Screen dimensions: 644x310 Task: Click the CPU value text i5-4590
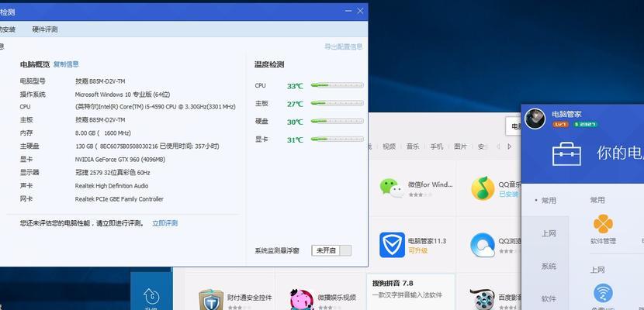click(x=155, y=107)
